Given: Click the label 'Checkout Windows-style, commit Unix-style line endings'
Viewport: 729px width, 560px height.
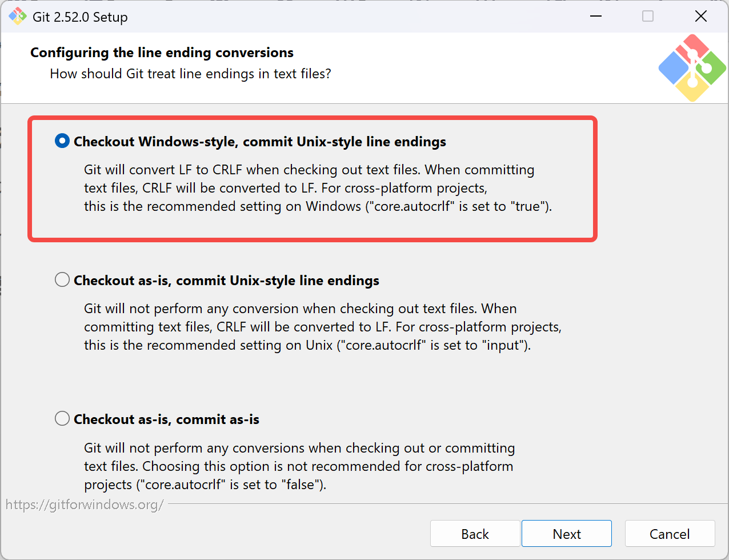Looking at the screenshot, I should [260, 142].
